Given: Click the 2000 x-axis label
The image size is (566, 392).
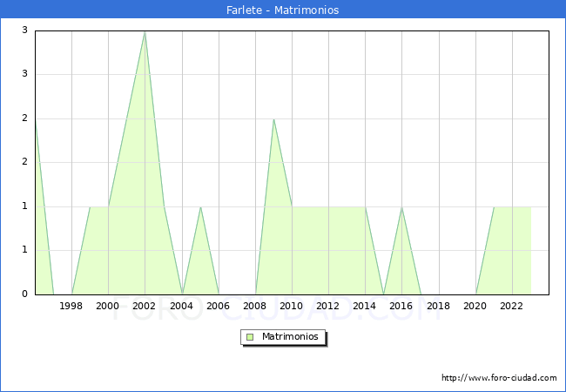Looking at the screenshot, I should coord(108,306).
